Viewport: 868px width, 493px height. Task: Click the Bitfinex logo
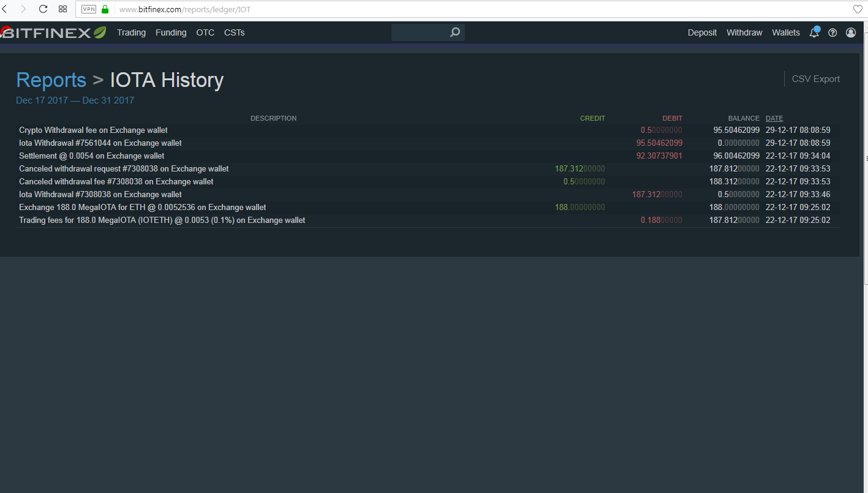(x=53, y=32)
